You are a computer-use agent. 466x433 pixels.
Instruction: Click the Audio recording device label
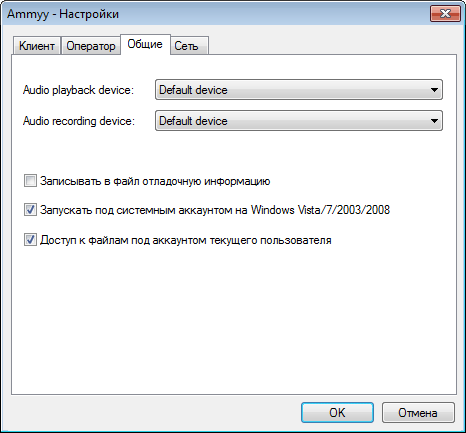(x=79, y=121)
